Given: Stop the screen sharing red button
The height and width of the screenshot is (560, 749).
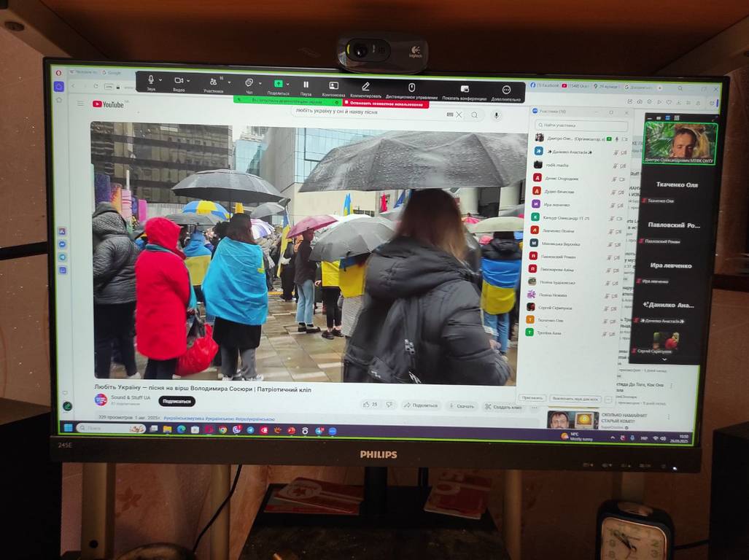Looking at the screenshot, I should click(385, 104).
